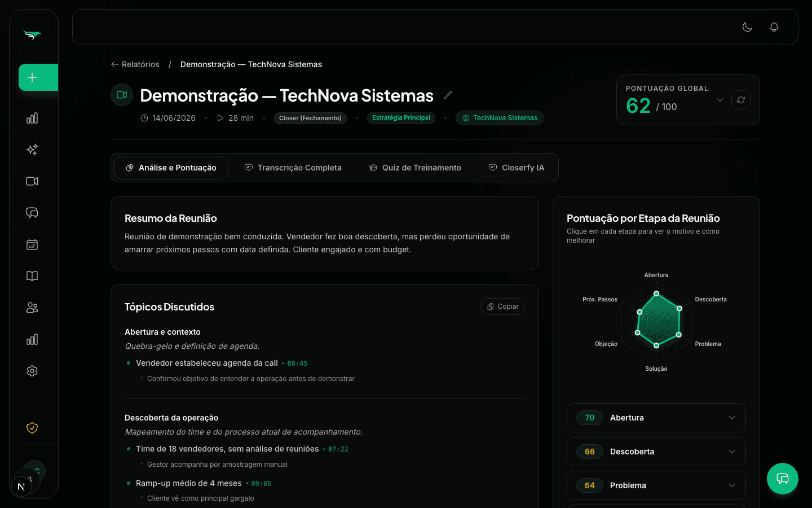The height and width of the screenshot is (508, 812).
Task: Click the camera icon beside the title
Action: (x=122, y=95)
